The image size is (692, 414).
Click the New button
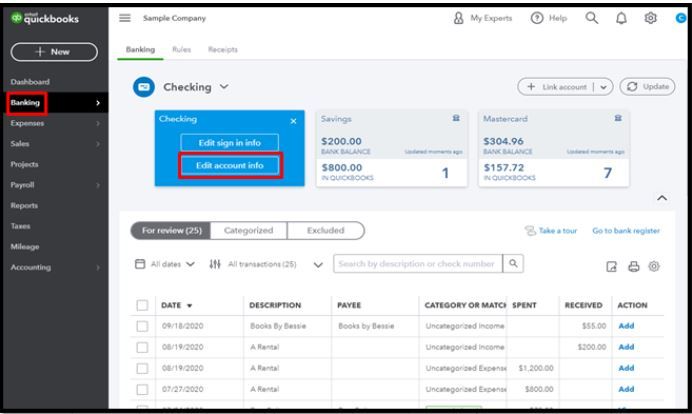(54, 52)
